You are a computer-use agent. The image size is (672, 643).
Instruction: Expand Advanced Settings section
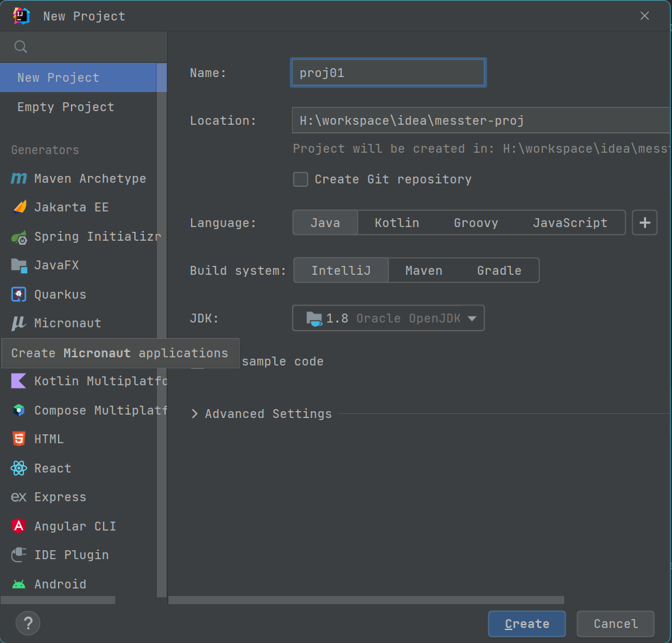(194, 414)
